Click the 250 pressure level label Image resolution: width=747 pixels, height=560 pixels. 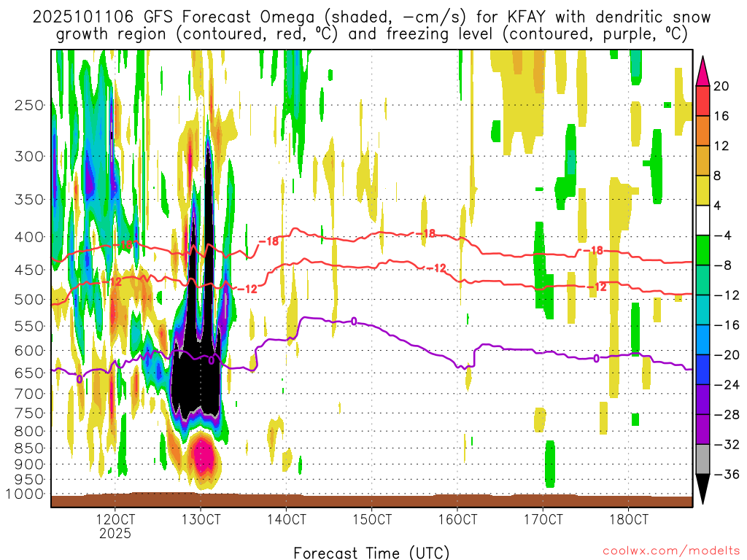[x=29, y=105]
